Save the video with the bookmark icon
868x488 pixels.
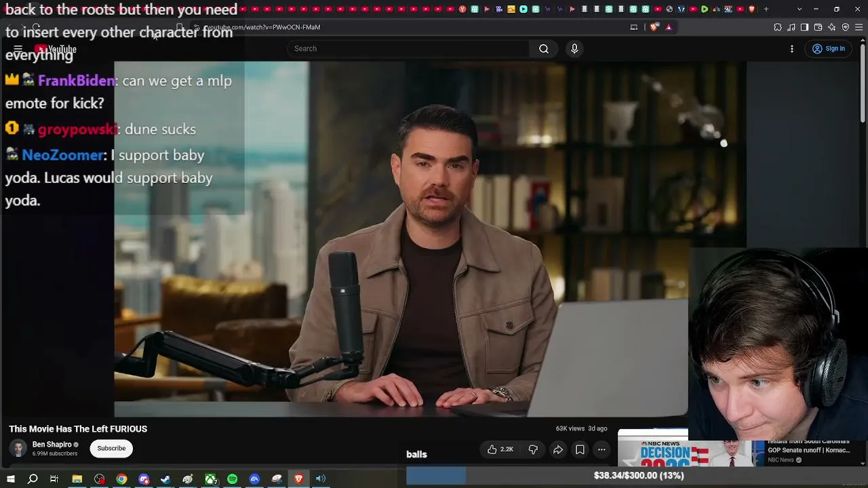click(580, 449)
